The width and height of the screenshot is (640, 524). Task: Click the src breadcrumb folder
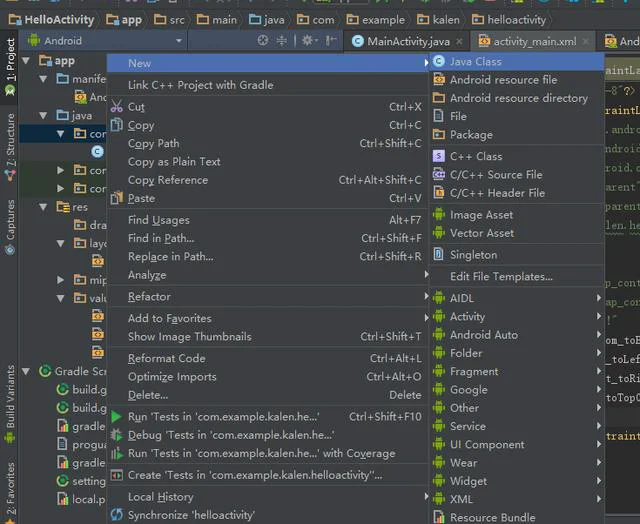(x=169, y=20)
